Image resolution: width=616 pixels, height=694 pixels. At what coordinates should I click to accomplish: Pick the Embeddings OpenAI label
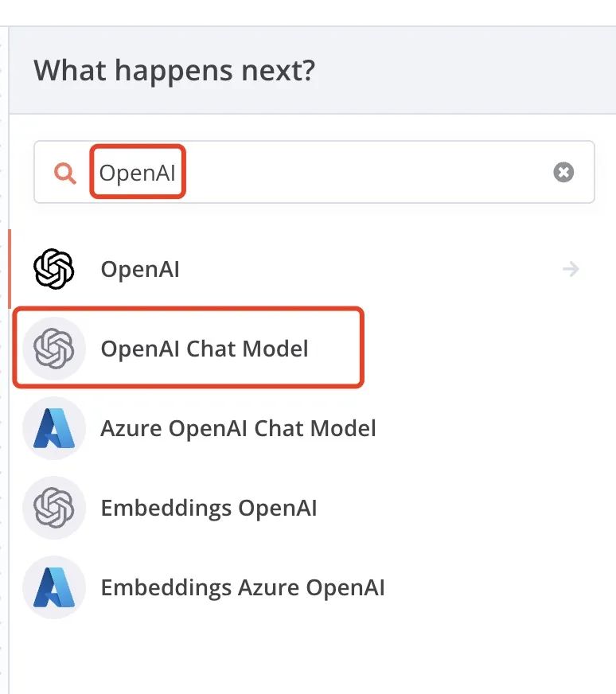(x=209, y=509)
